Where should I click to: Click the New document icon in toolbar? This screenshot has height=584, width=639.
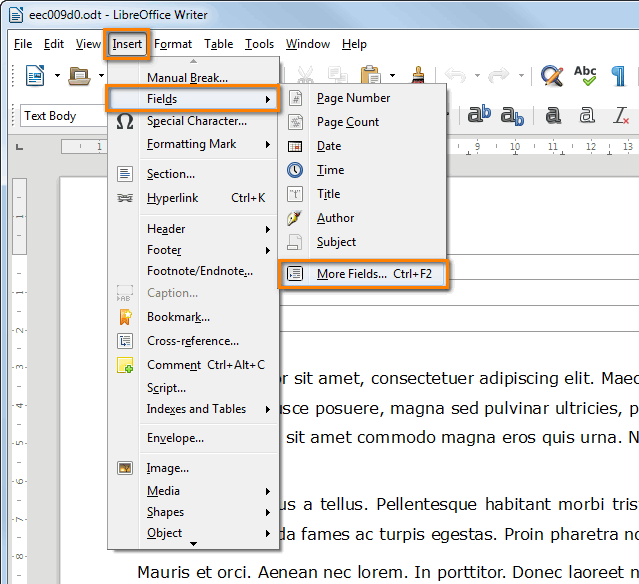[35, 75]
